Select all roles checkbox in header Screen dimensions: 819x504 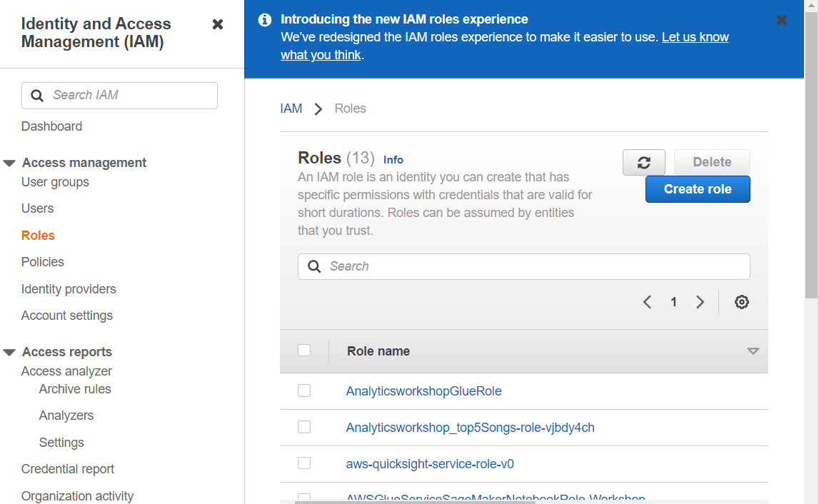304,350
